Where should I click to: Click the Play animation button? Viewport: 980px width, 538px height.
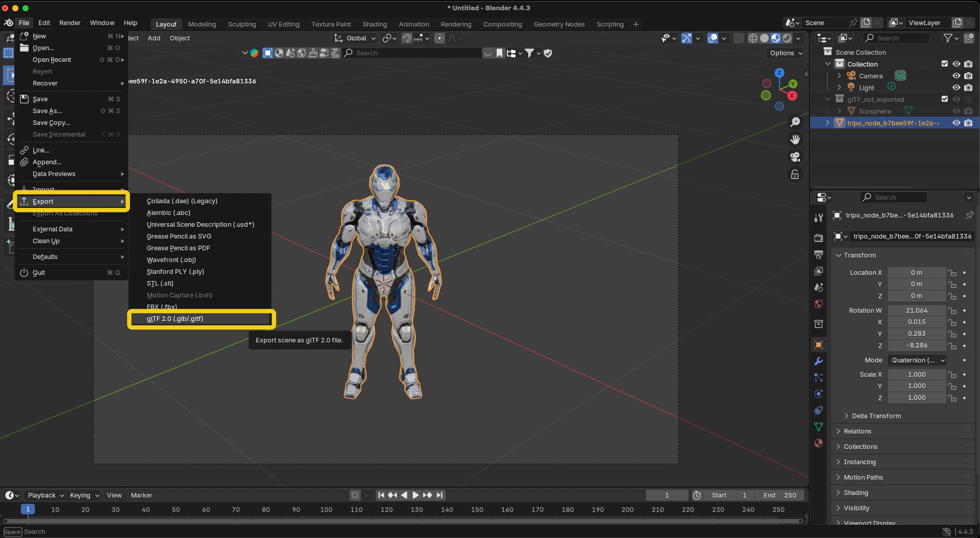point(415,495)
